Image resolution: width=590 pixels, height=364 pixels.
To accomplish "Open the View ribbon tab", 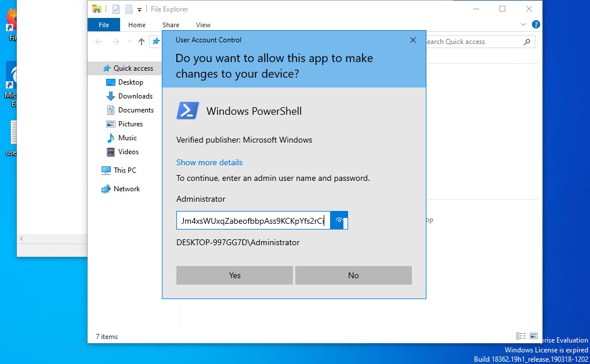I will click(x=203, y=25).
